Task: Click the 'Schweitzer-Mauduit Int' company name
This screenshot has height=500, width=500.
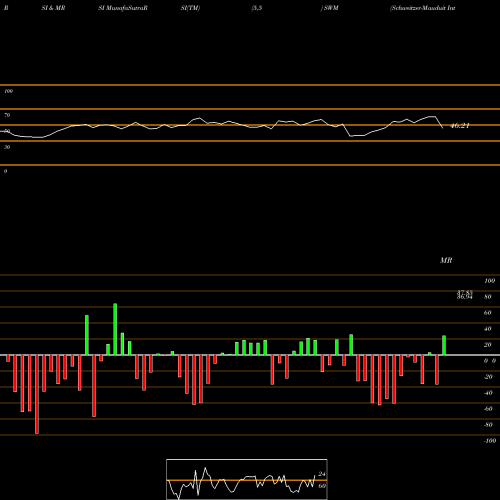Action: [x=423, y=8]
